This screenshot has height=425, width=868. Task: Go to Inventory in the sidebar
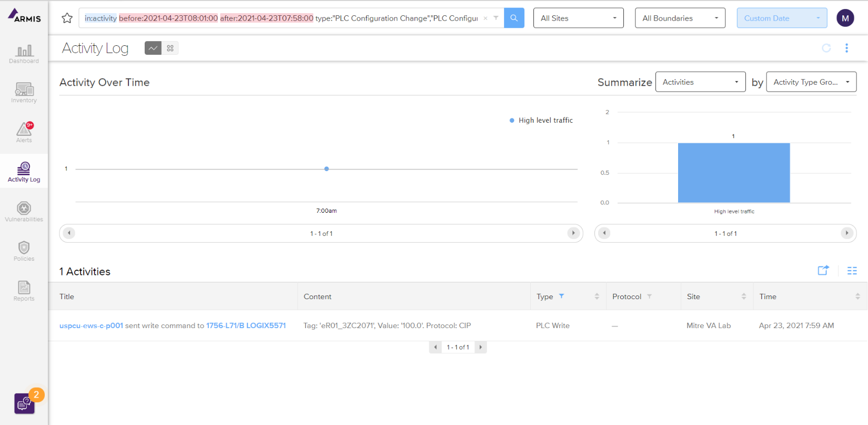pos(24,93)
